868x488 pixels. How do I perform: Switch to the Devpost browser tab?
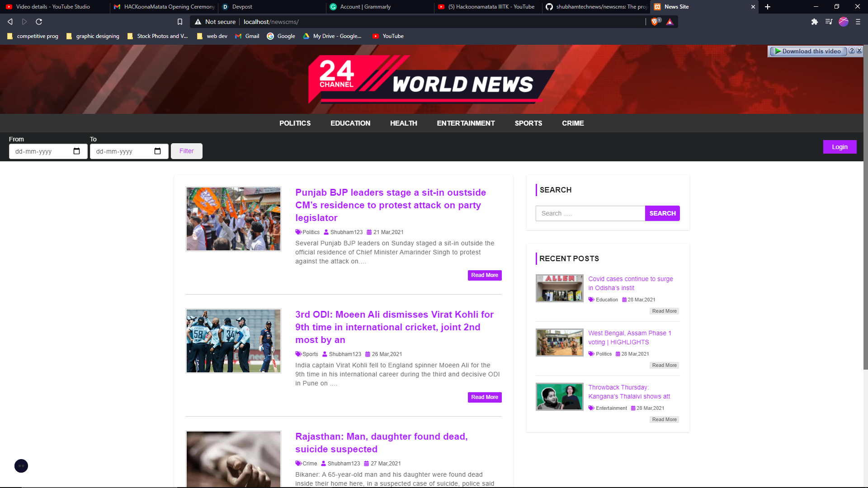[242, 7]
